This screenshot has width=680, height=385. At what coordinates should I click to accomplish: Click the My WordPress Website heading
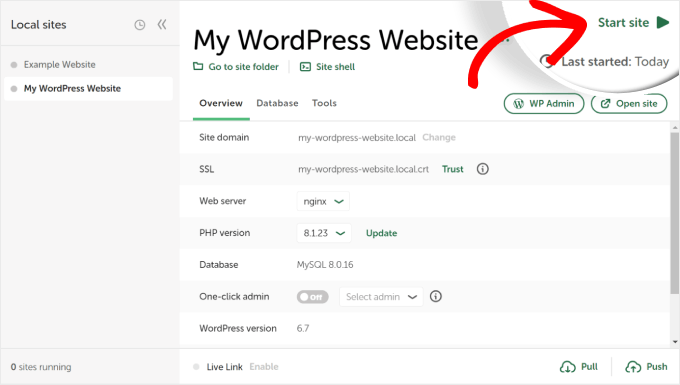[336, 40]
